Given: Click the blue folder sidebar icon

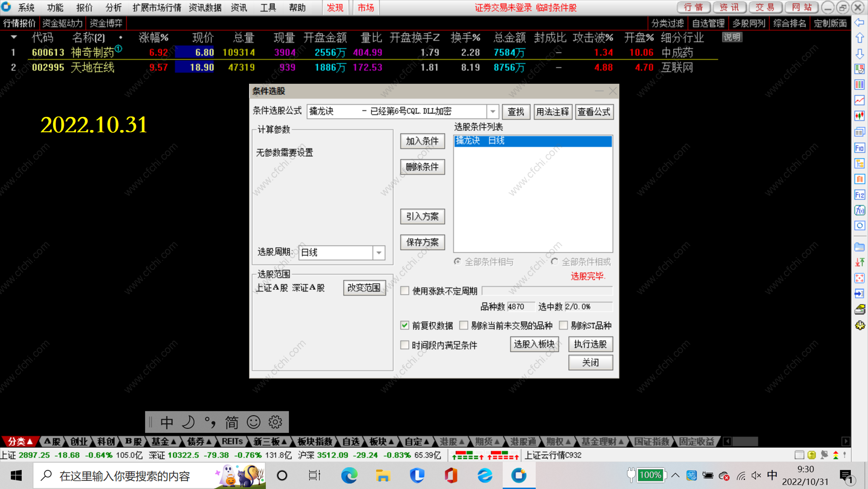Looking at the screenshot, I should pos(859,247).
